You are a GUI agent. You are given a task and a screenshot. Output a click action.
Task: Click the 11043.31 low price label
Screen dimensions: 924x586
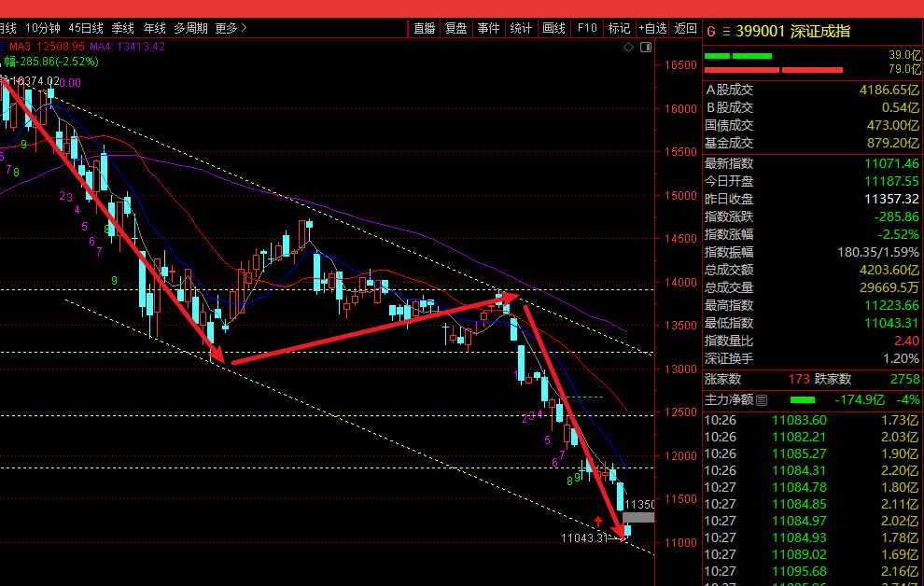click(x=584, y=538)
